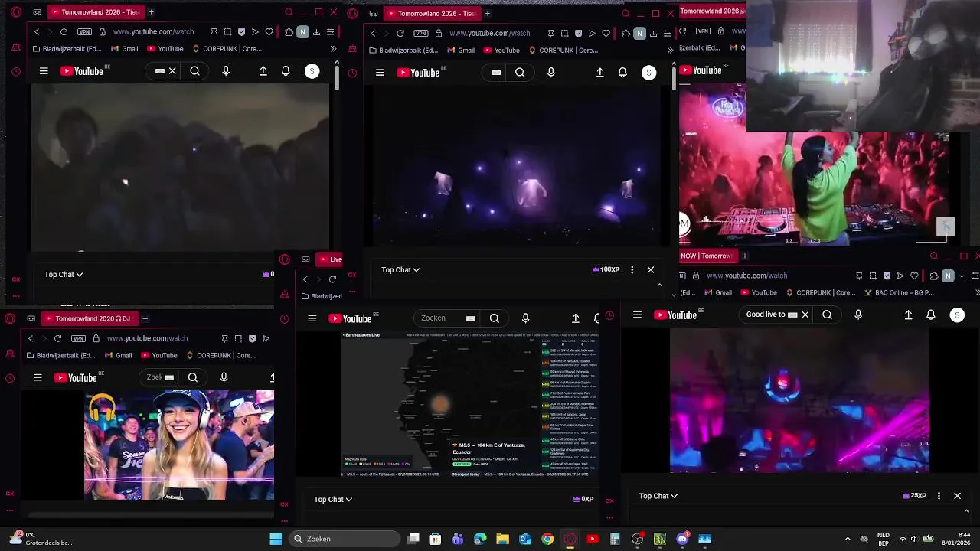The image size is (980, 551).
Task: Open Chrome from taskbar
Action: pyautogui.click(x=547, y=539)
